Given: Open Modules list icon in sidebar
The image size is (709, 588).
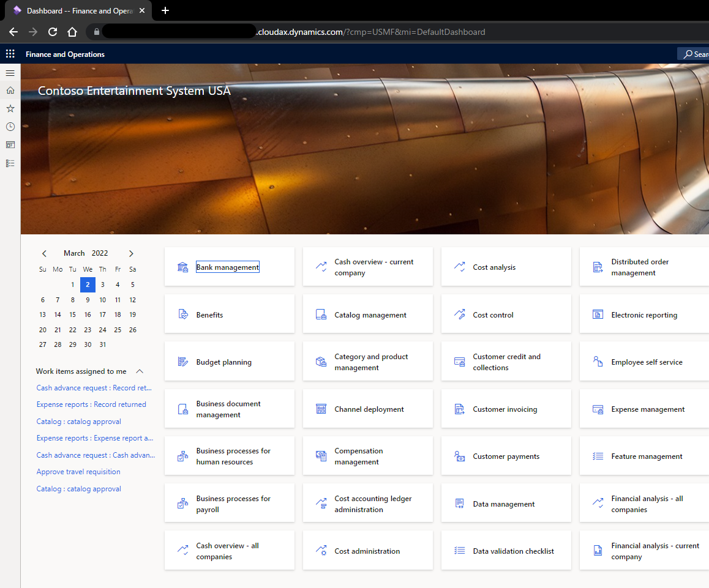Looking at the screenshot, I should [x=10, y=163].
